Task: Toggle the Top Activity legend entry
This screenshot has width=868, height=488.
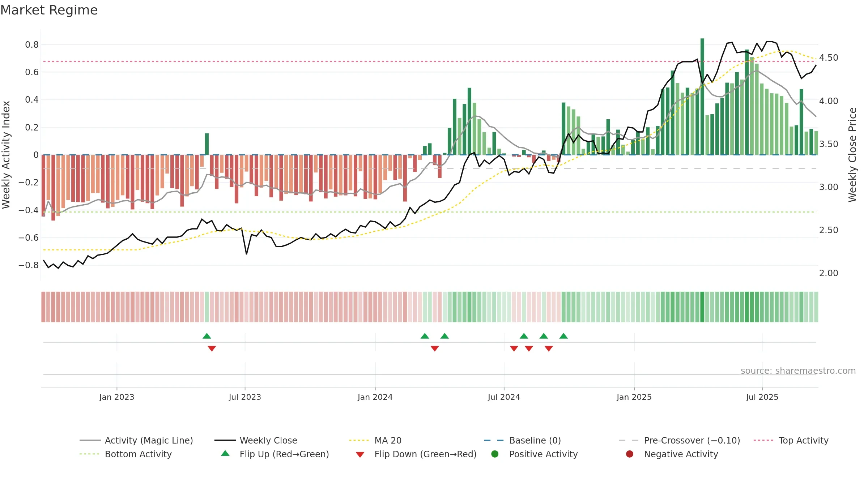Action: pos(791,440)
